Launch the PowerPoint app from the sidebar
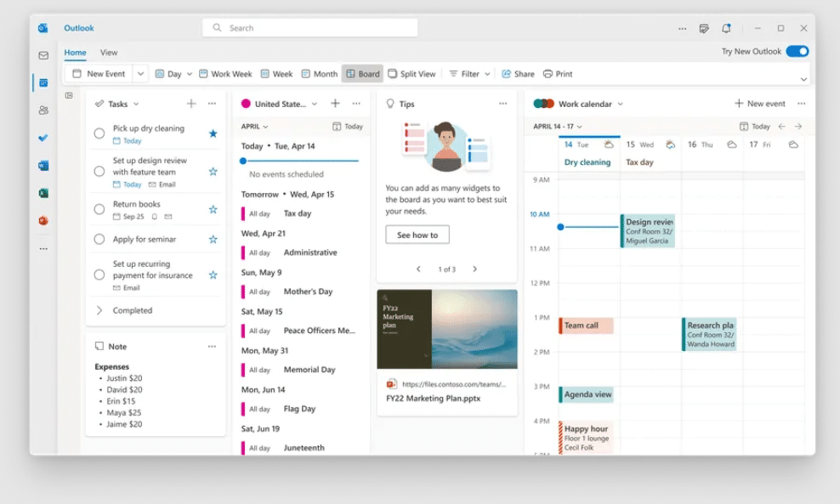Viewport: 840px width, 504px height. [x=43, y=221]
